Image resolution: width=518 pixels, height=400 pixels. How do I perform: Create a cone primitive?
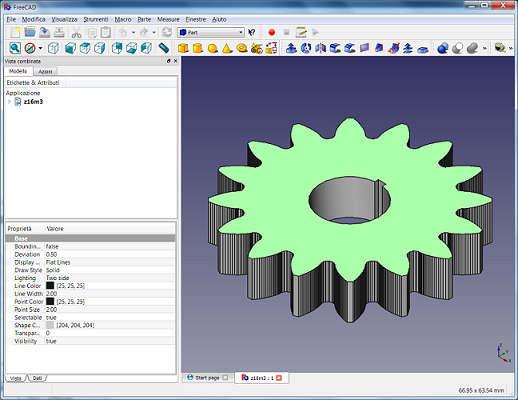pos(227,48)
